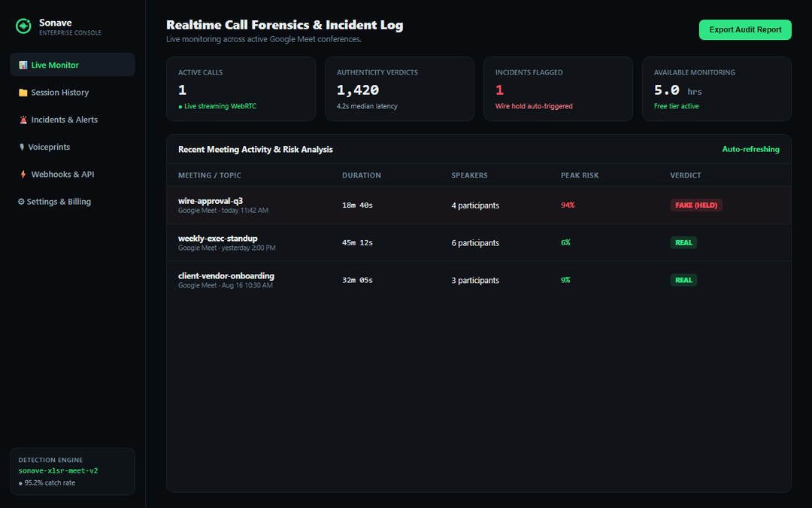Image resolution: width=812 pixels, height=508 pixels.
Task: Click the 95.2% catch rate text
Action: (50, 482)
